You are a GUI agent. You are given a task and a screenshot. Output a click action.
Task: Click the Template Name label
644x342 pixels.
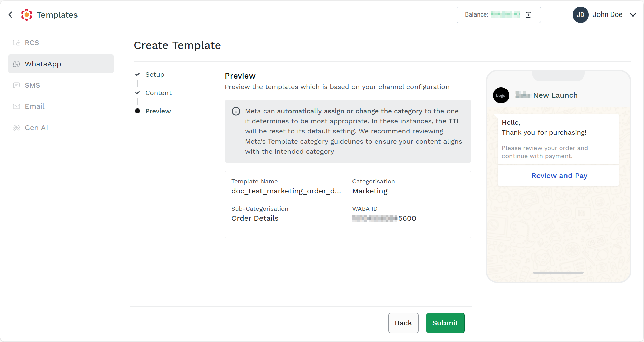(x=254, y=181)
